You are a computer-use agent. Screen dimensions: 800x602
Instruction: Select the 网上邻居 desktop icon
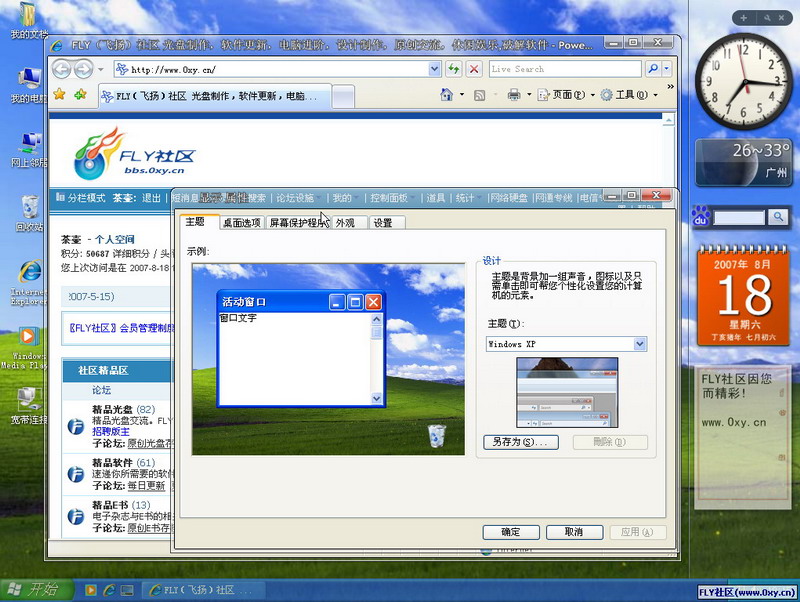pos(29,149)
